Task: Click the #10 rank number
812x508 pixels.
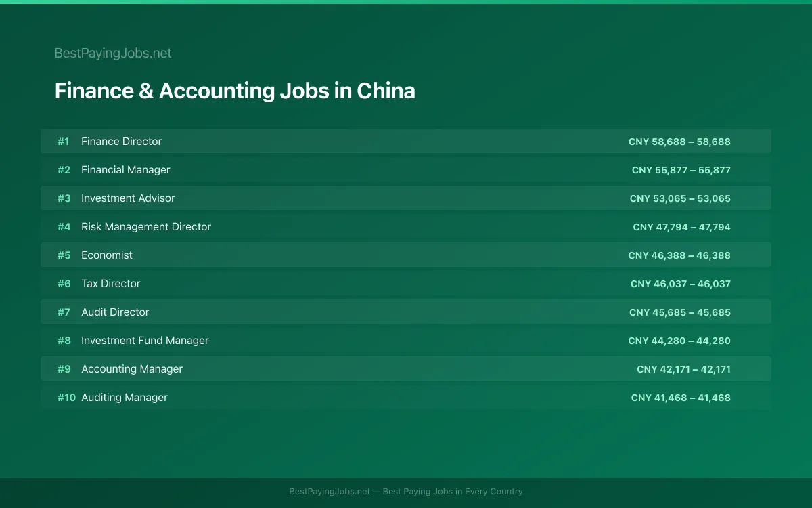Action: click(66, 397)
